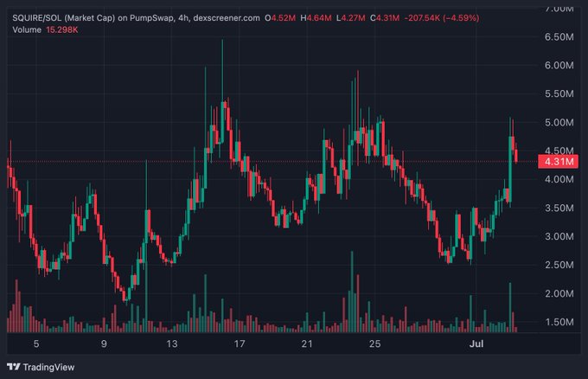Click the 3.00M price axis label
The image size is (588, 379).
click(x=559, y=236)
